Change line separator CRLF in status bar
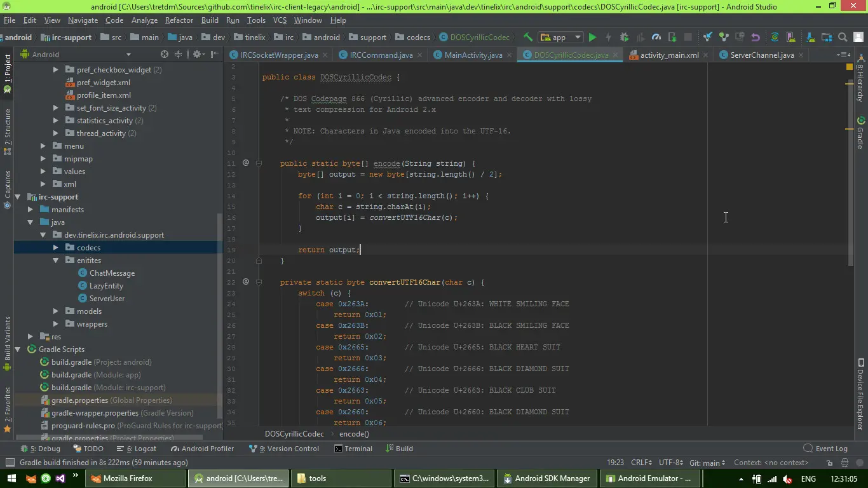 click(x=642, y=463)
